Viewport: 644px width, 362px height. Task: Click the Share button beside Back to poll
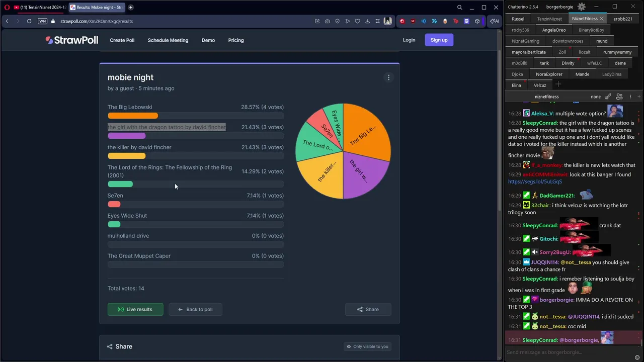pos(368,309)
